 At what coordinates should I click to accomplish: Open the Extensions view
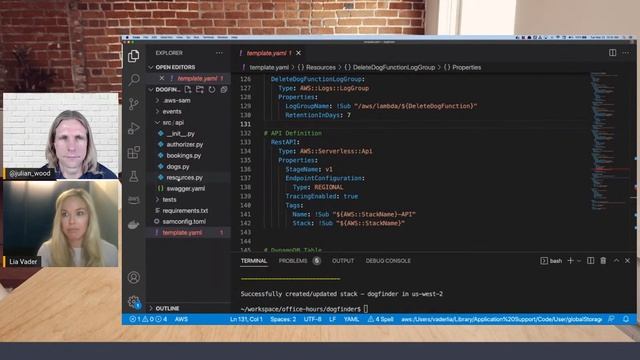(134, 152)
